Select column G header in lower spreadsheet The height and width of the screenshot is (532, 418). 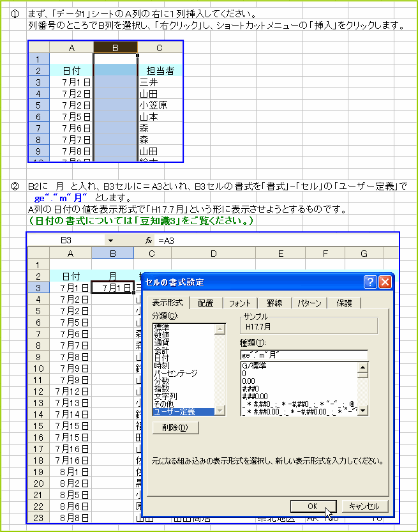click(364, 254)
